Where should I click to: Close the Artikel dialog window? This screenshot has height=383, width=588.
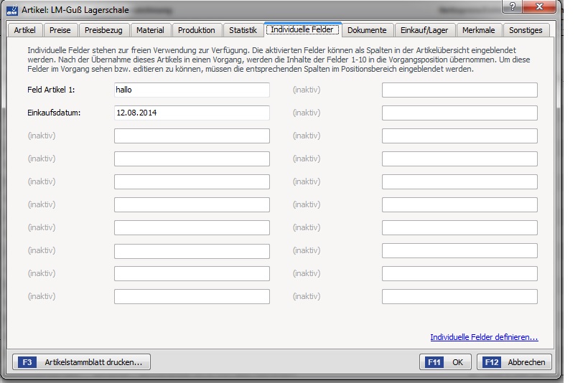click(x=539, y=6)
